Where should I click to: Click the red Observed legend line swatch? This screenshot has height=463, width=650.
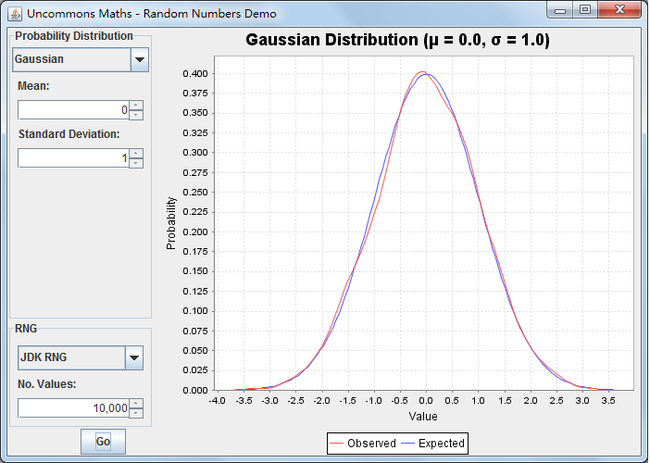pyautogui.click(x=337, y=444)
